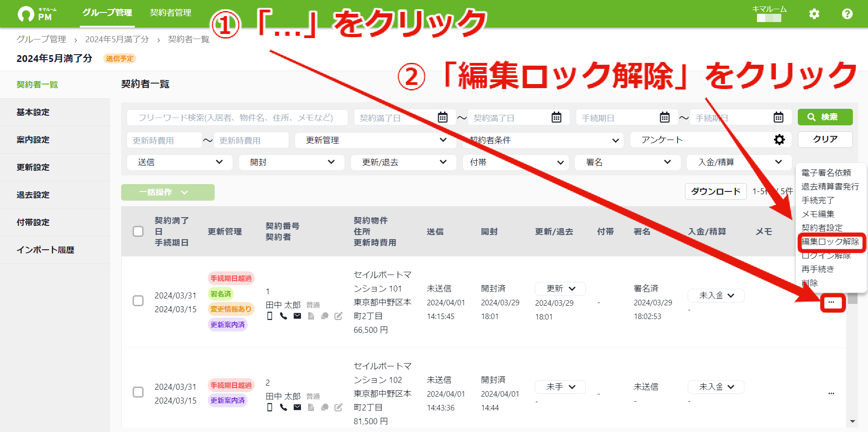Open the 更新/退去 filter dropdown

404,162
